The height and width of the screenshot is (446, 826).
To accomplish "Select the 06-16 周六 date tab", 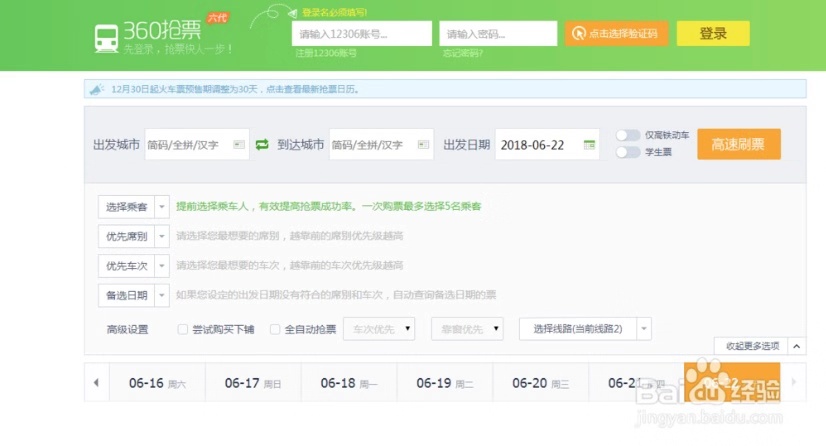I will pyautogui.click(x=157, y=383).
